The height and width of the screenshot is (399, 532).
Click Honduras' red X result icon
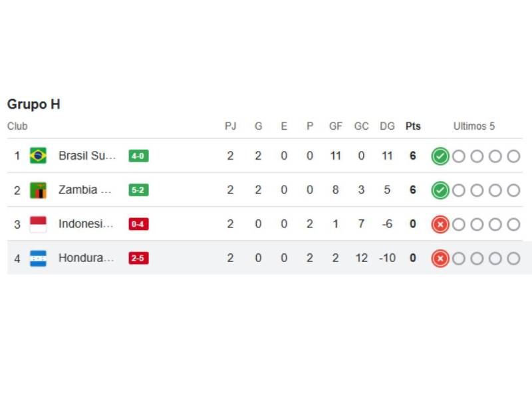click(440, 258)
